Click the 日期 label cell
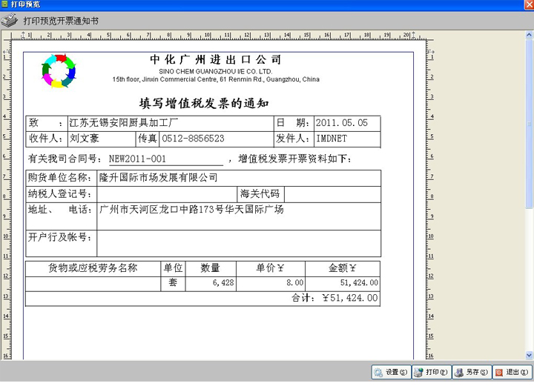The height and width of the screenshot is (392, 534). [x=294, y=122]
